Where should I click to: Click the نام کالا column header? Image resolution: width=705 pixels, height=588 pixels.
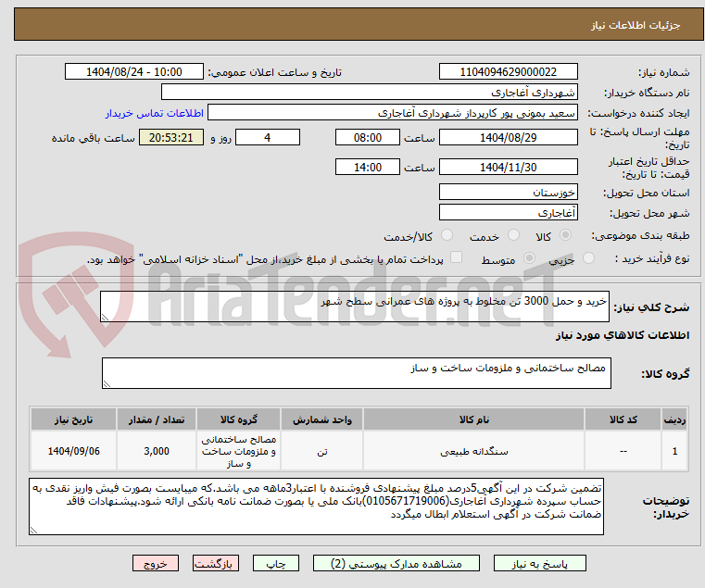coord(474,419)
